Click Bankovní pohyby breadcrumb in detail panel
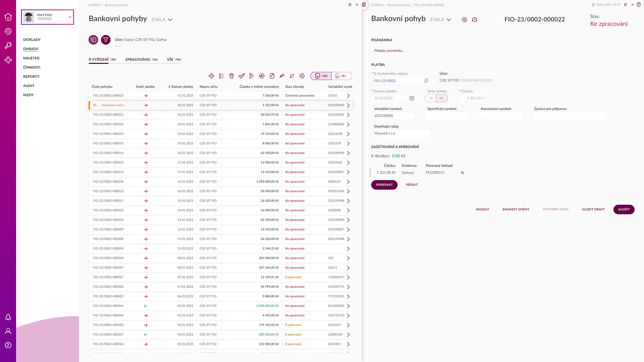Viewport: 644px width, 362px height. tap(399, 5)
